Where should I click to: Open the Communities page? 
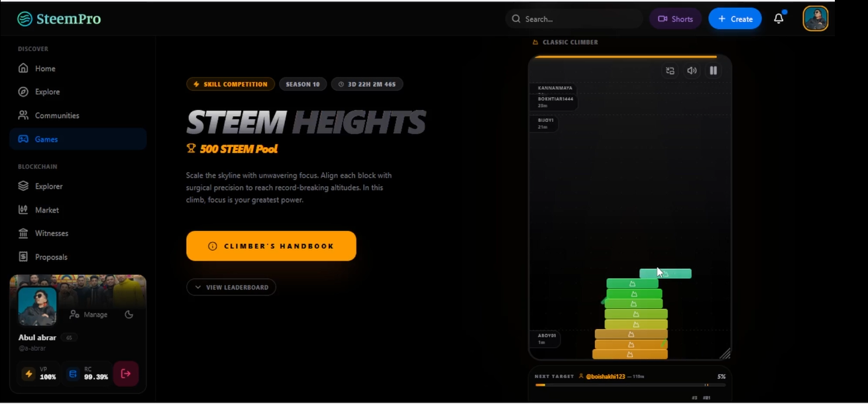[78, 115]
